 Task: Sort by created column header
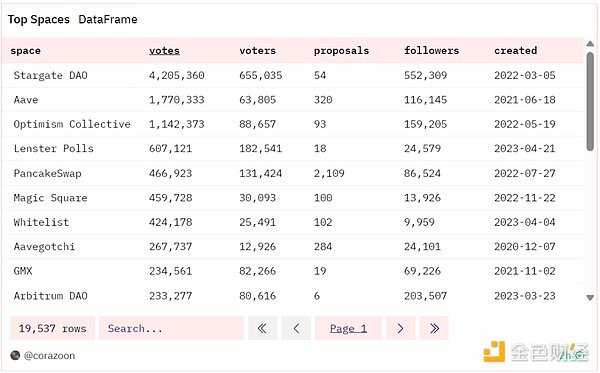pos(515,50)
